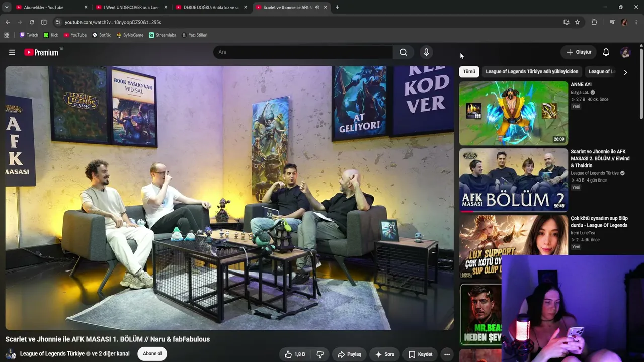Open the media controls icon in toolbar

tap(612, 22)
